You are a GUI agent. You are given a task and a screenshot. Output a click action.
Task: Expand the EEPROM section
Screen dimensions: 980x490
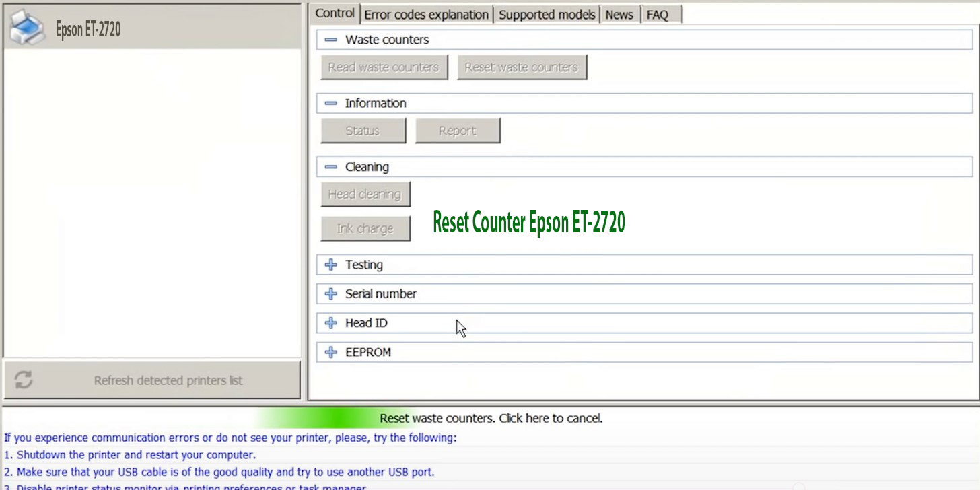(x=330, y=351)
